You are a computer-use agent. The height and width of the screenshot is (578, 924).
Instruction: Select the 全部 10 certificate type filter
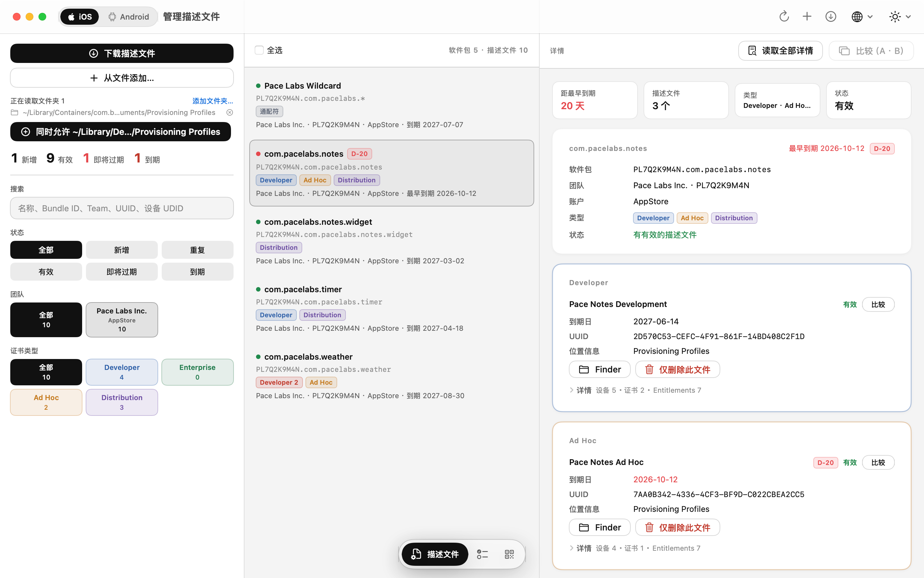(46, 372)
